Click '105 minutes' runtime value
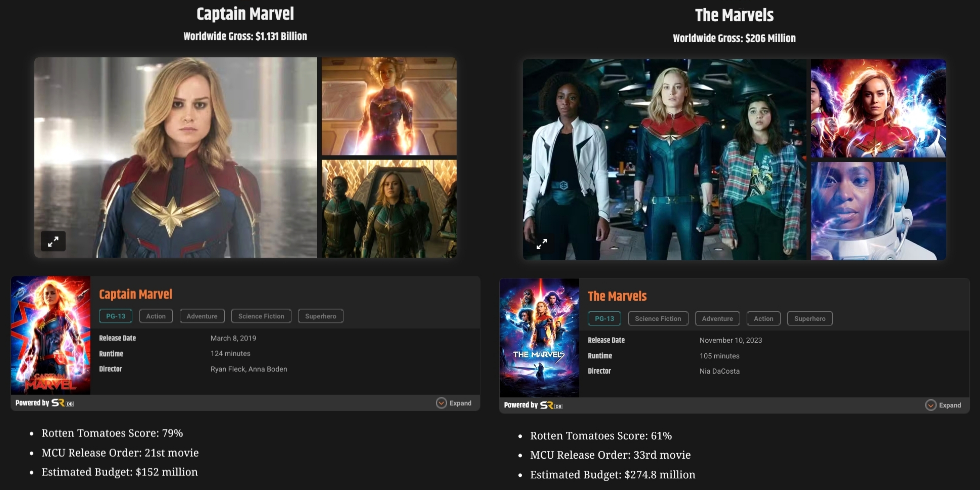Image resolution: width=980 pixels, height=490 pixels. [719, 356]
